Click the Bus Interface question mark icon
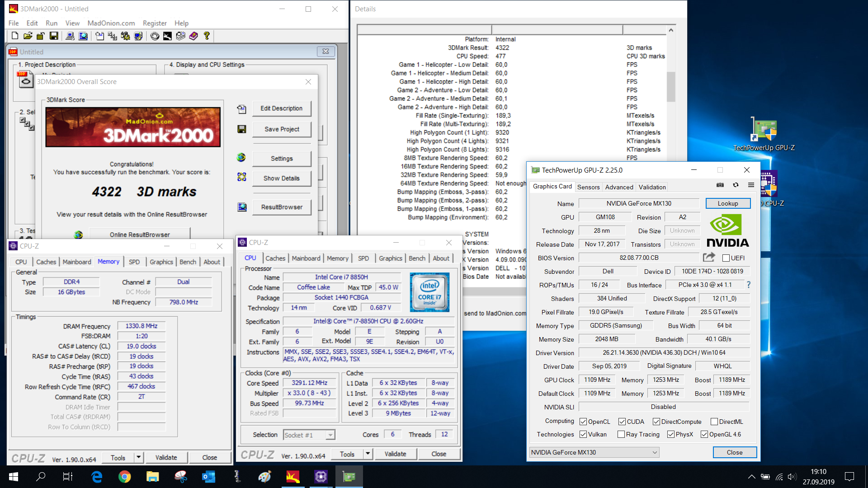 pyautogui.click(x=749, y=285)
